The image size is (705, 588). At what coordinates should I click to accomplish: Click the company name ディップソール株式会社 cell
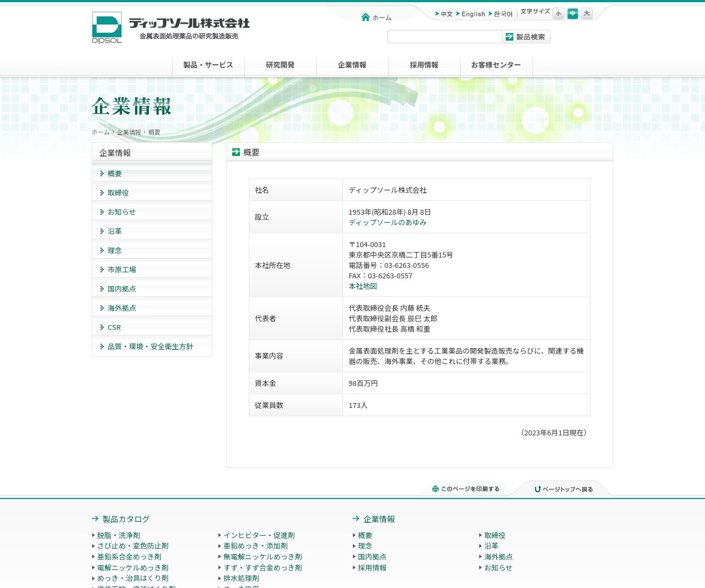point(467,190)
